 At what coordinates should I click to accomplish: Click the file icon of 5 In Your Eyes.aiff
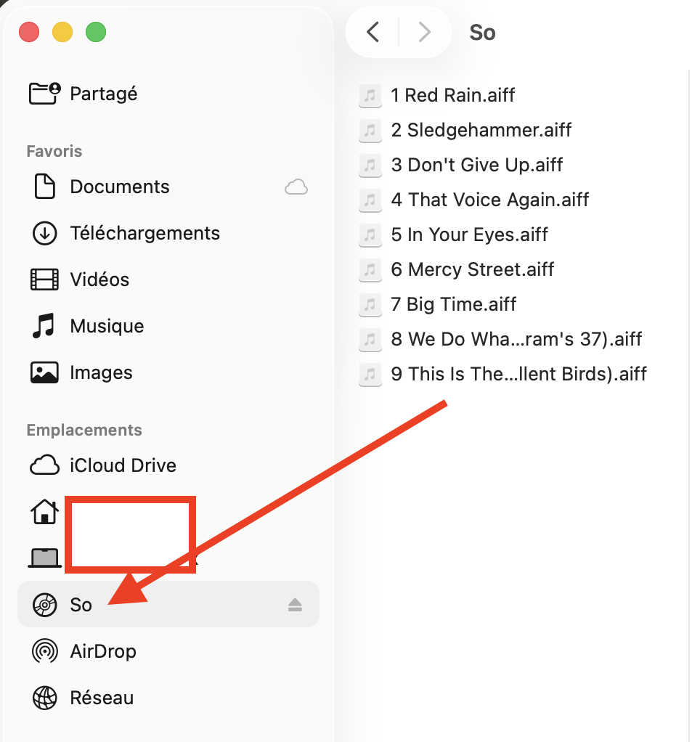[x=370, y=235]
